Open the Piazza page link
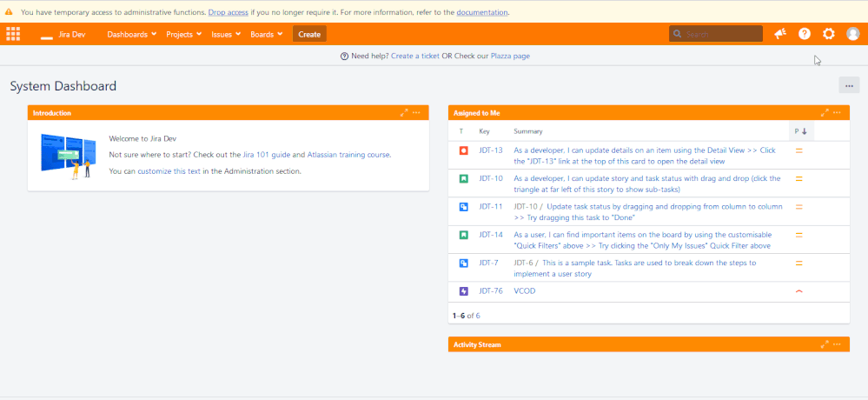The height and width of the screenshot is (400, 868). tap(510, 56)
